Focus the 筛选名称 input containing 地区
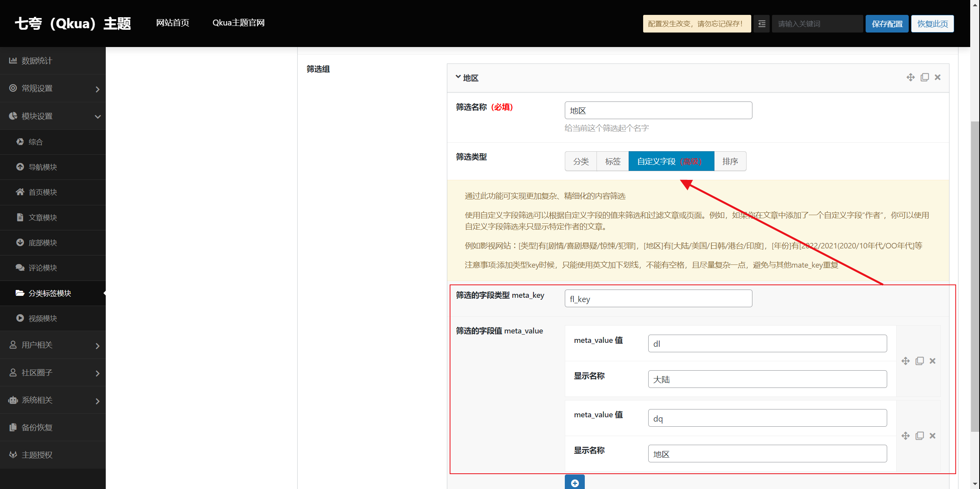The width and height of the screenshot is (980, 489). click(658, 110)
